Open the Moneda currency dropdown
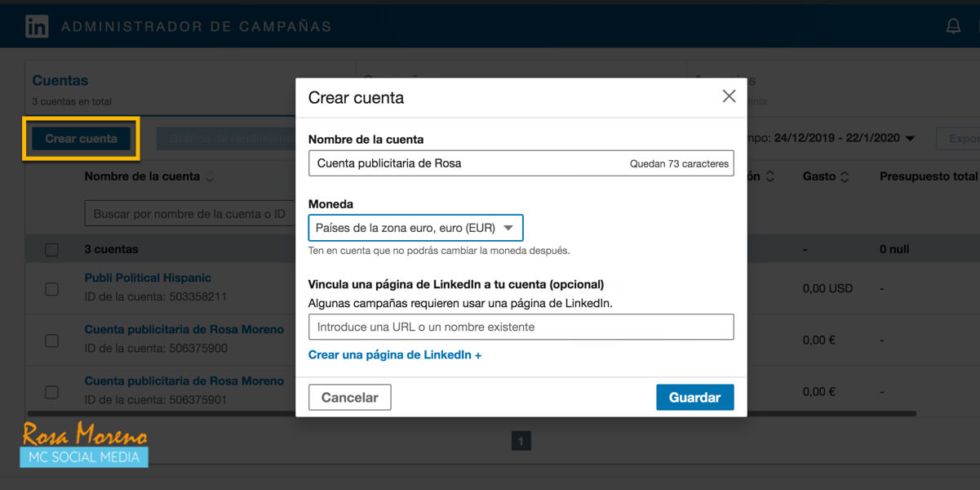980x490 pixels. click(x=415, y=228)
